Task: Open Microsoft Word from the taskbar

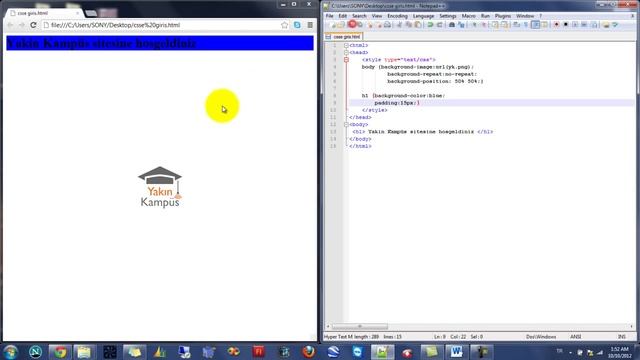Action: (456, 352)
